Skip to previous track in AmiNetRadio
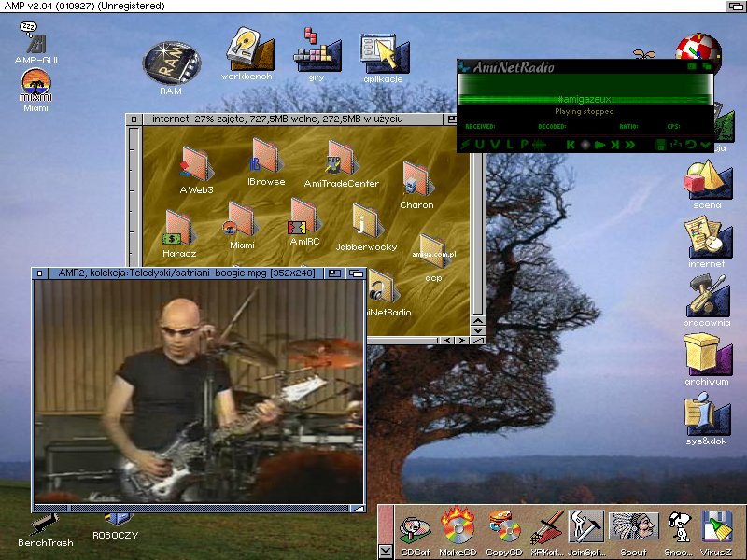Viewport: 747px width, 560px height. point(571,145)
